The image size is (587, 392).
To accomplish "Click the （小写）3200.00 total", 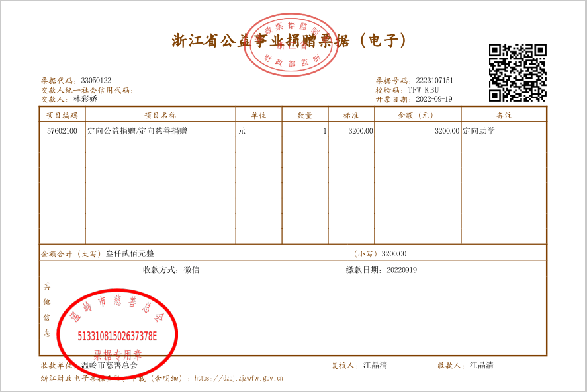I will click(380, 254).
